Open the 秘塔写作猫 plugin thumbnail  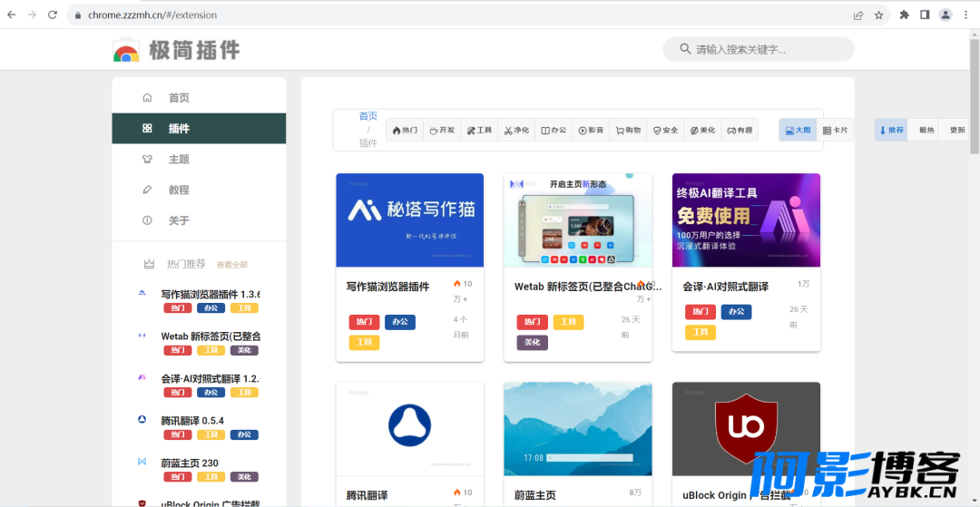(x=410, y=220)
